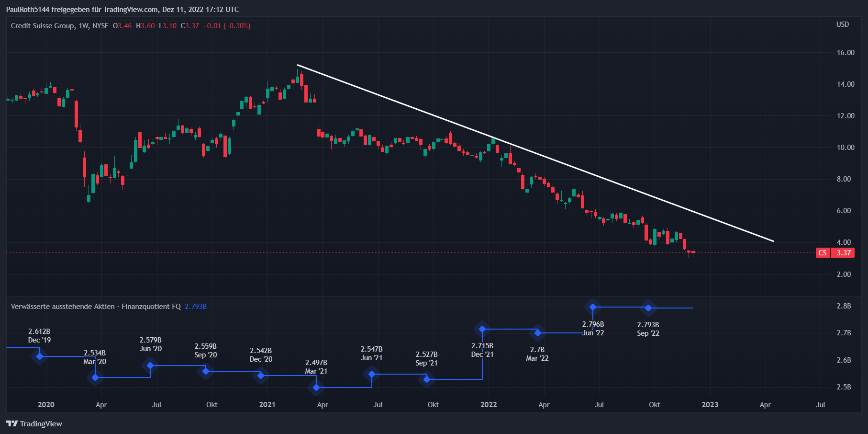The height and width of the screenshot is (434, 868).
Task: Click the 2023 label on time axis
Action: tap(710, 405)
